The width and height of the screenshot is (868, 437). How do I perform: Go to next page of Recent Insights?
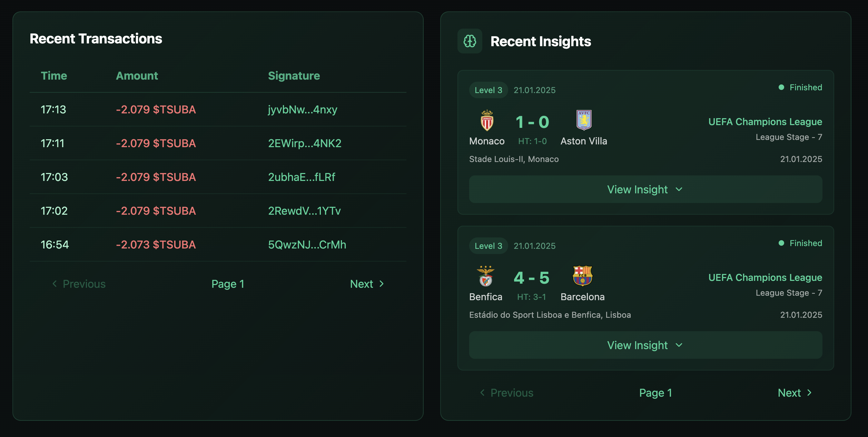pos(795,393)
